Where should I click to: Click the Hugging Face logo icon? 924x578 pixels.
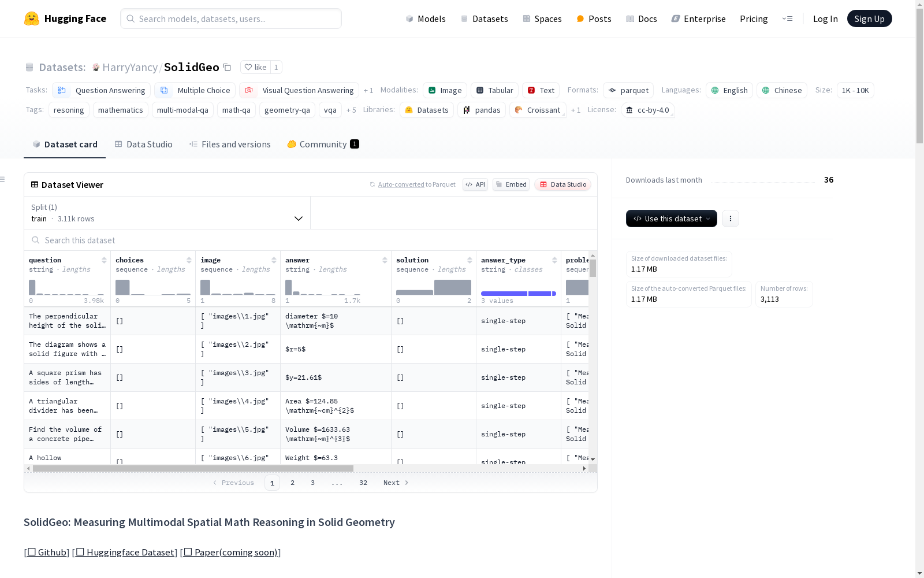(x=32, y=18)
